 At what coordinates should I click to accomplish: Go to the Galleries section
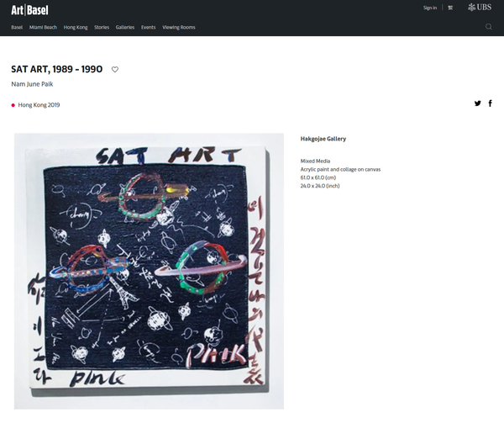[125, 28]
